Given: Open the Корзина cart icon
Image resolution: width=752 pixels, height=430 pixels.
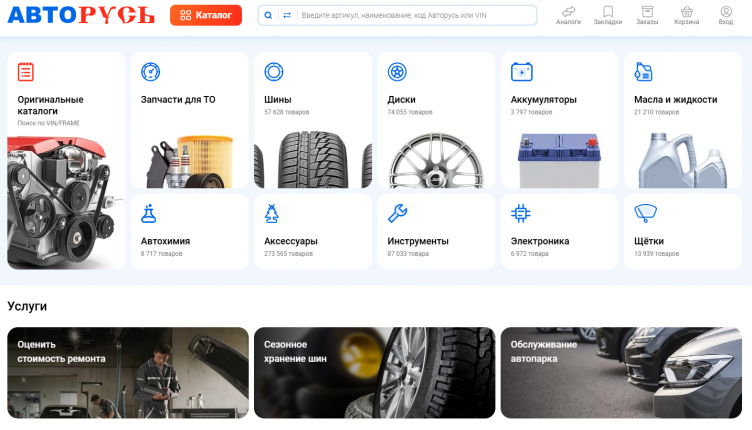Looking at the screenshot, I should [687, 12].
